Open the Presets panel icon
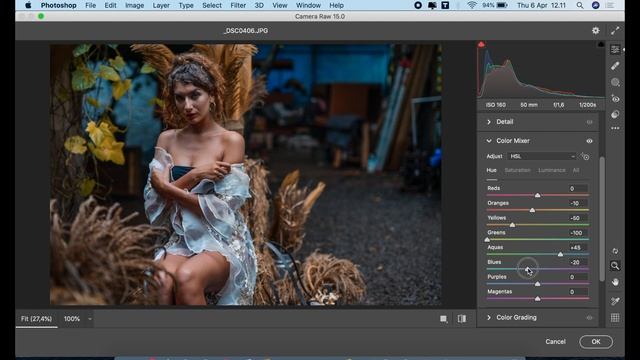The image size is (640, 360). pos(615,114)
